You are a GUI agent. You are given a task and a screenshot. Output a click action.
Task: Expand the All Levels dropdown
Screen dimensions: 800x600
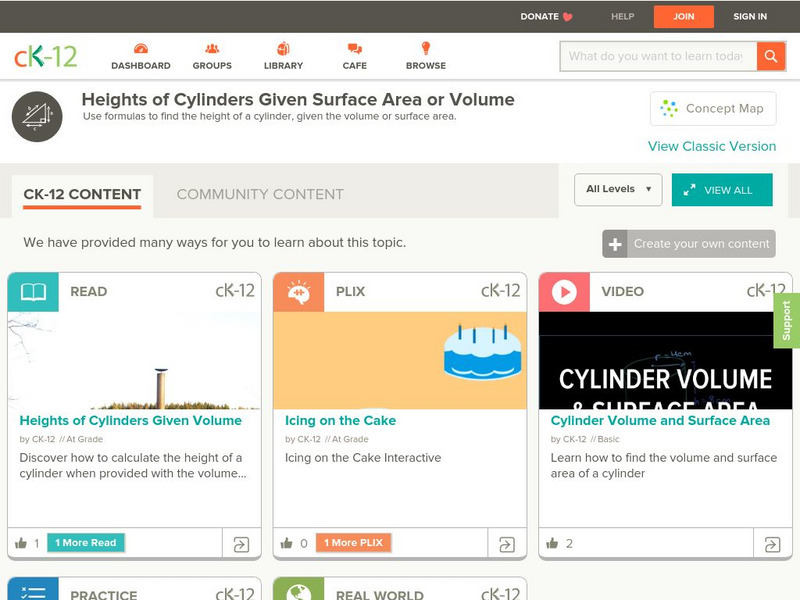tap(618, 190)
